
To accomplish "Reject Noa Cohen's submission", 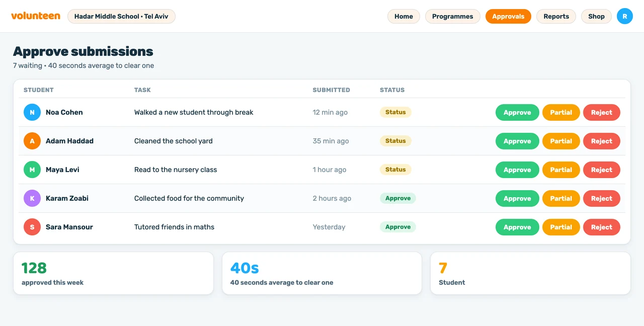I will (602, 112).
